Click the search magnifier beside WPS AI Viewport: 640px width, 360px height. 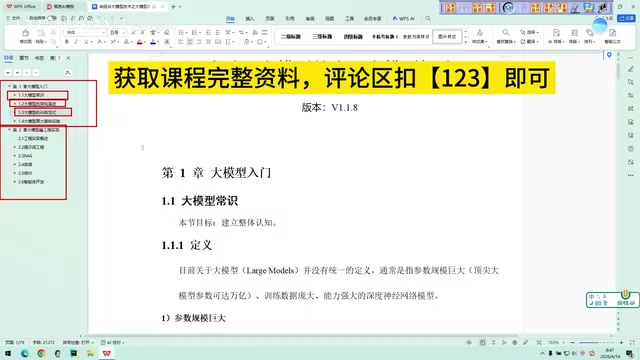tap(428, 18)
